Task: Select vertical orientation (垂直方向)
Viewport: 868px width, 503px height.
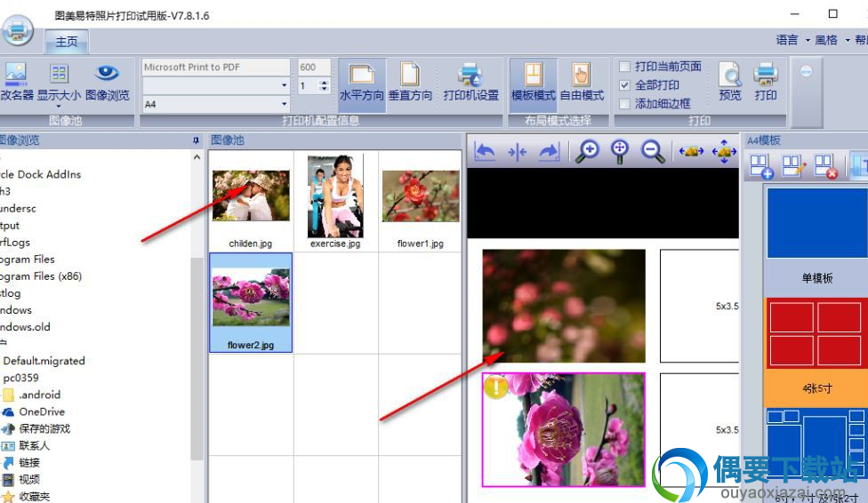Action: pos(410,83)
